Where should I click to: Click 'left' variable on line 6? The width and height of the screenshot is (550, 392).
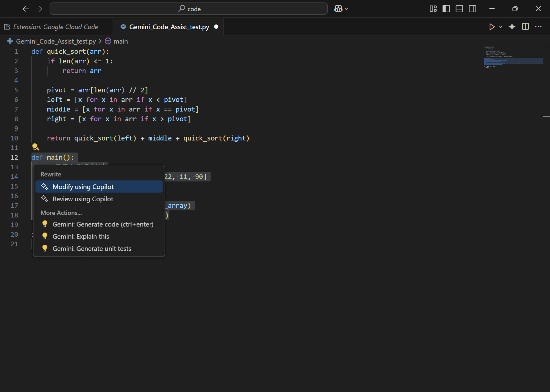coord(55,100)
